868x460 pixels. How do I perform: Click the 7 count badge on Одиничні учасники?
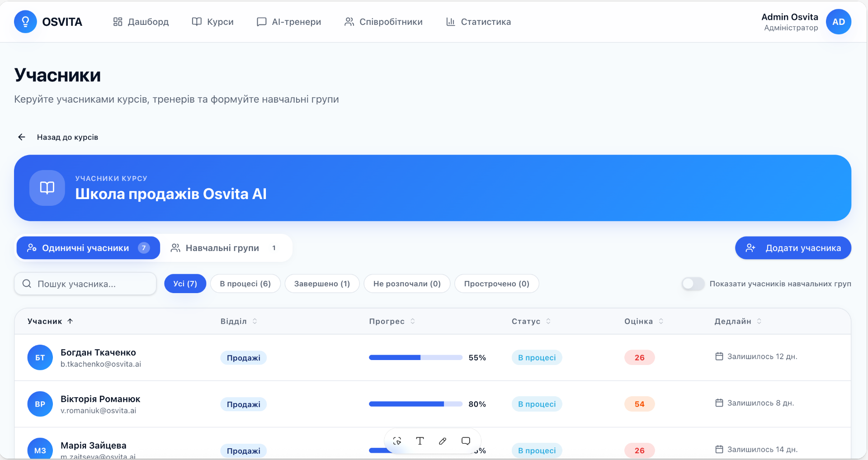144,248
